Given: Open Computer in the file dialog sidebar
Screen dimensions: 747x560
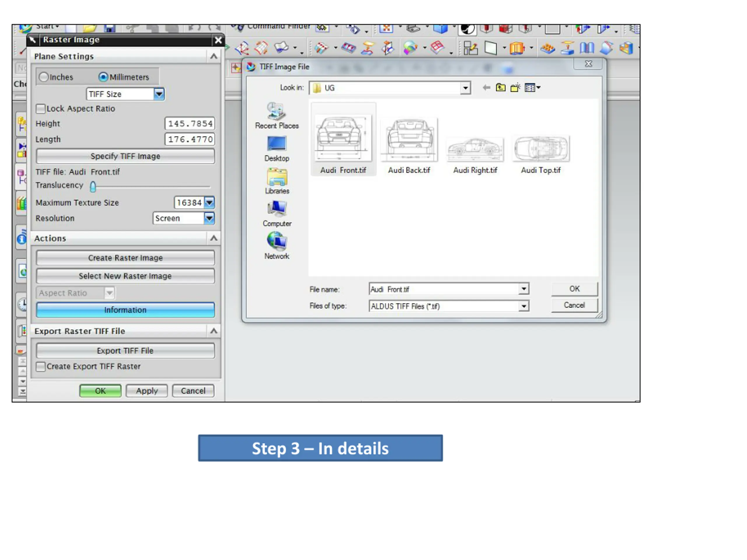Looking at the screenshot, I should (277, 214).
